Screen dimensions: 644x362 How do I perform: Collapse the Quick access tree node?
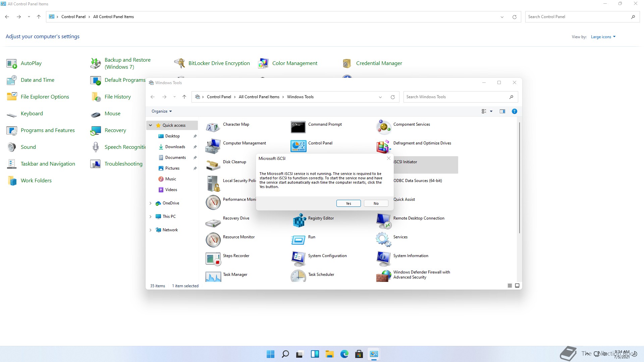pos(151,125)
